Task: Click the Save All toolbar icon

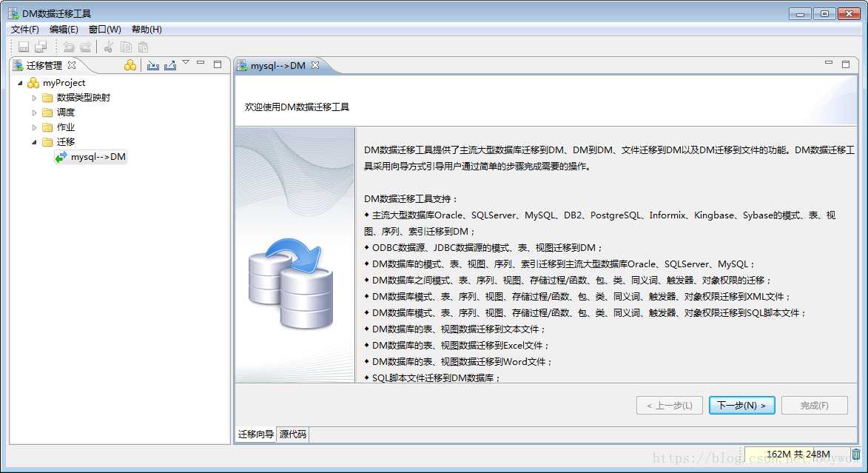Action: 41,47
